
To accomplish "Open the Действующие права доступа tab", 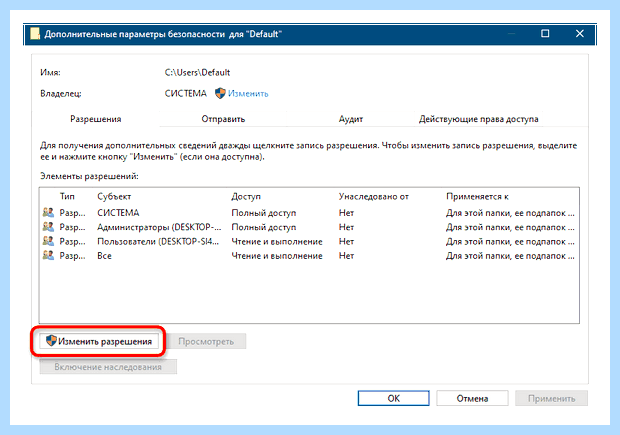I will click(x=478, y=119).
